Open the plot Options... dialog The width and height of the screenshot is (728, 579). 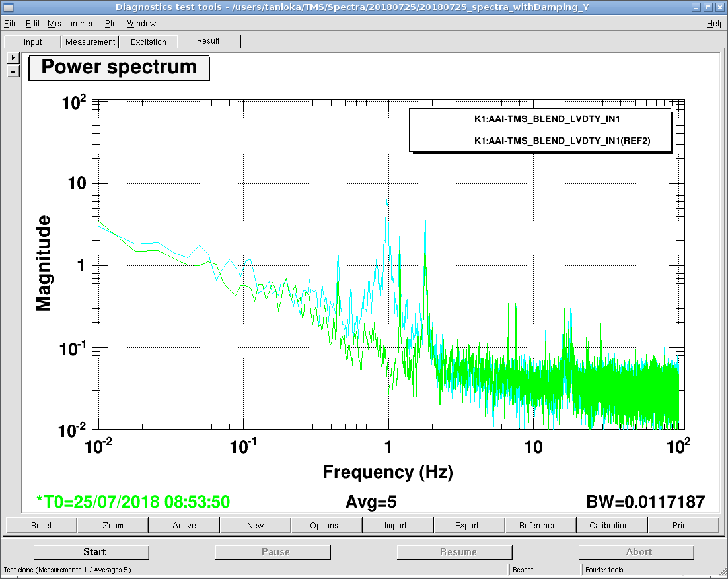tap(326, 526)
